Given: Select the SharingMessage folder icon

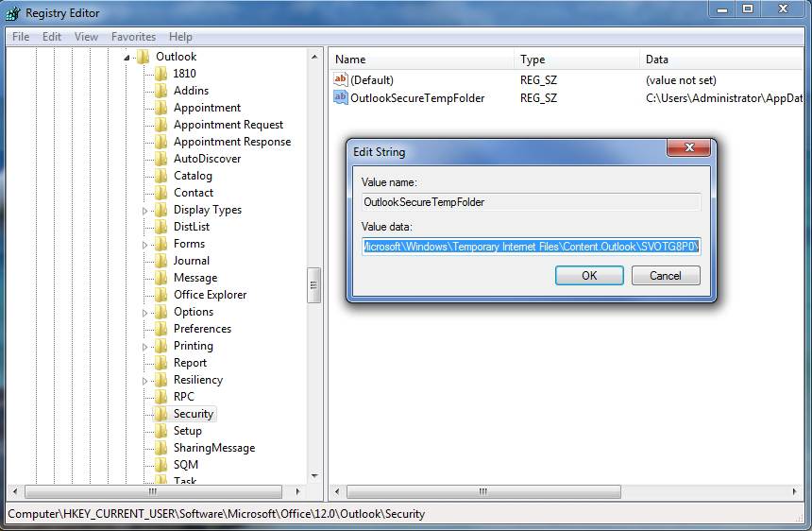Looking at the screenshot, I should tap(161, 448).
